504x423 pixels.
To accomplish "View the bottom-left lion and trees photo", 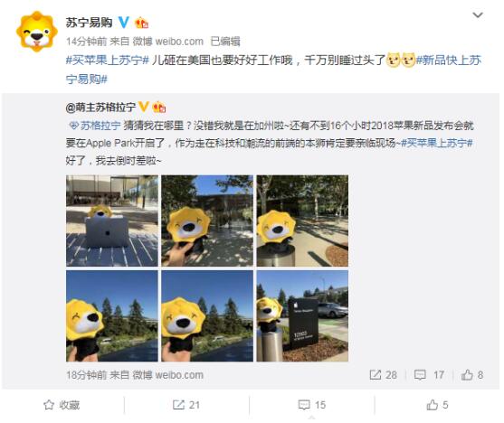I will click(x=112, y=315).
